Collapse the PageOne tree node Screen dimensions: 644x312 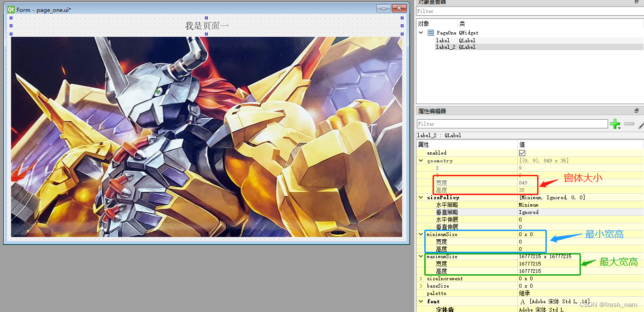coord(421,33)
